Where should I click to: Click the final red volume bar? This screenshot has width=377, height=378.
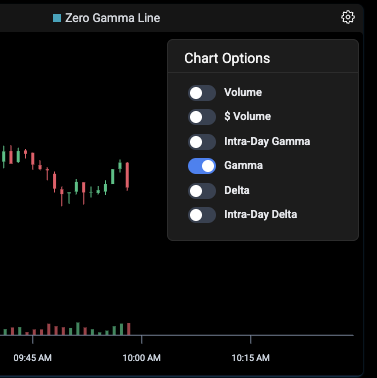129,329
